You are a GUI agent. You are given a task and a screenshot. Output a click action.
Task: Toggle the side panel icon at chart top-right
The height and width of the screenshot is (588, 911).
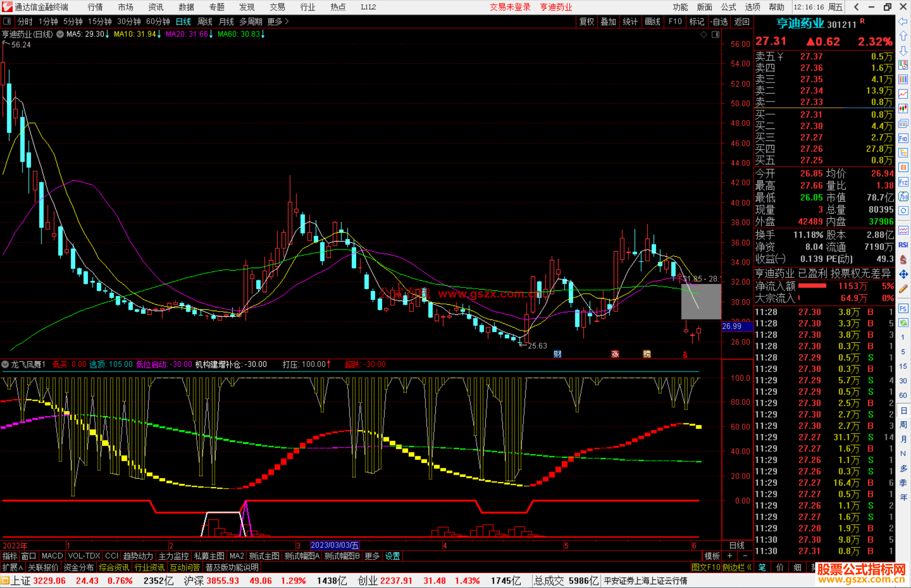click(x=715, y=35)
